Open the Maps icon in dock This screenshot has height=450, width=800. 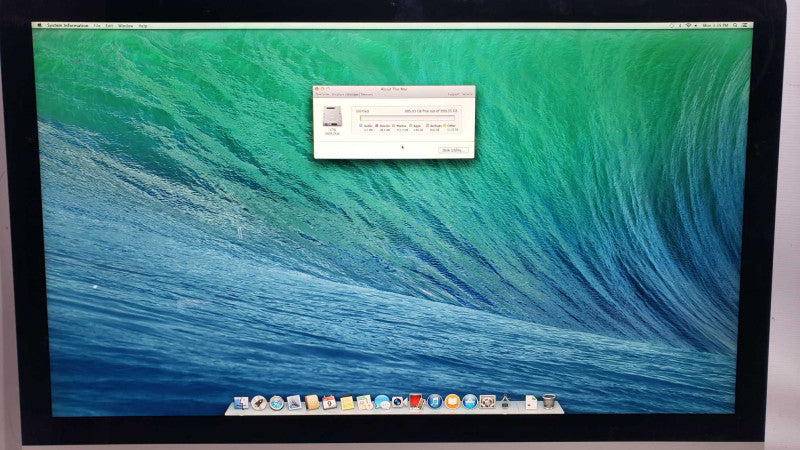tap(364, 403)
